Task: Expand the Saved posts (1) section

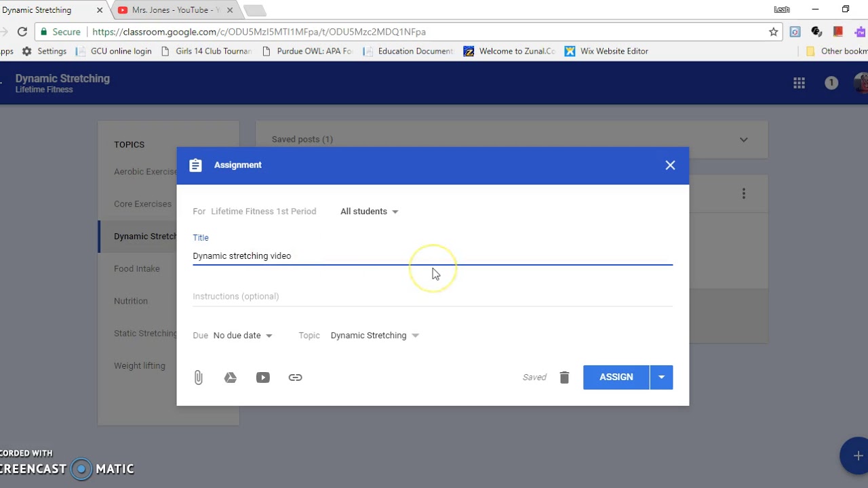Action: click(511, 140)
